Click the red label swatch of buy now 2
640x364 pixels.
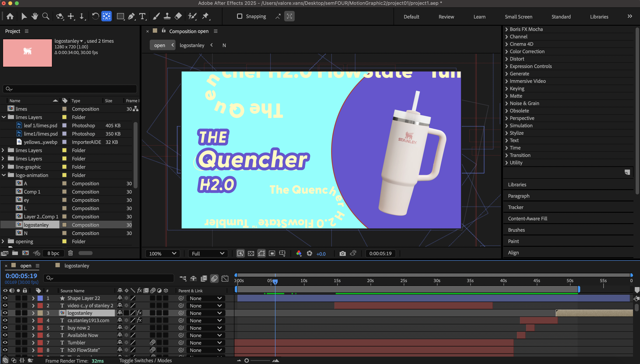point(40,328)
